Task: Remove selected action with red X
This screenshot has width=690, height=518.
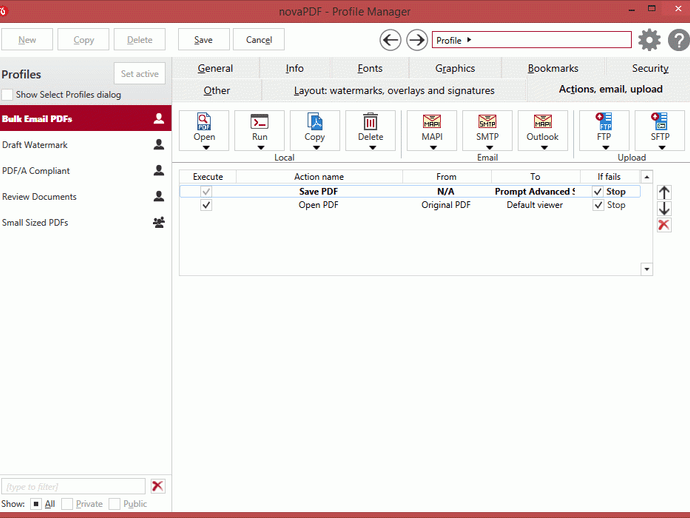Action: [x=664, y=225]
